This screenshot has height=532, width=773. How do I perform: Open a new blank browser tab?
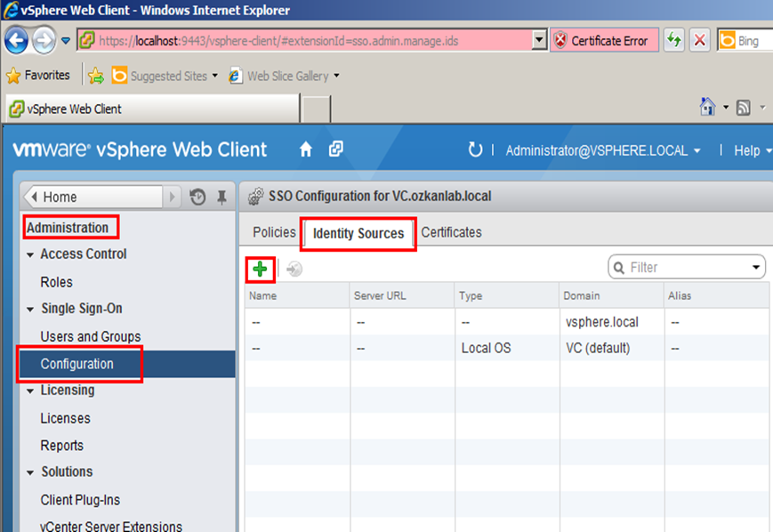coord(316,109)
